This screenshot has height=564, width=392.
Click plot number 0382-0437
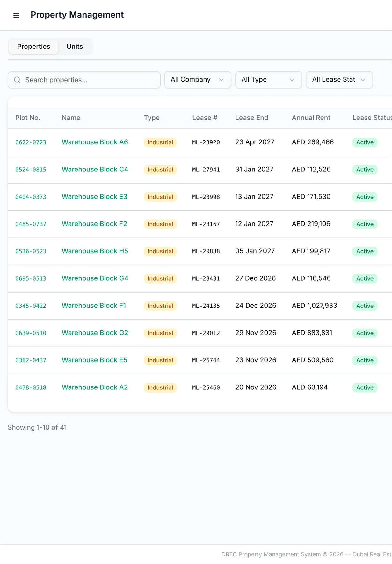[x=31, y=360]
